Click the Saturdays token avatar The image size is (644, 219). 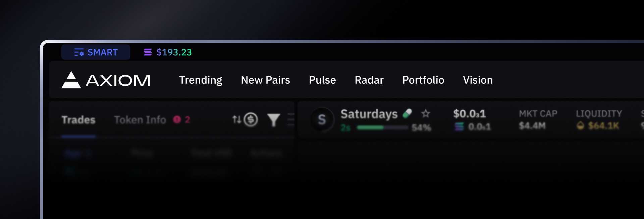[322, 120]
